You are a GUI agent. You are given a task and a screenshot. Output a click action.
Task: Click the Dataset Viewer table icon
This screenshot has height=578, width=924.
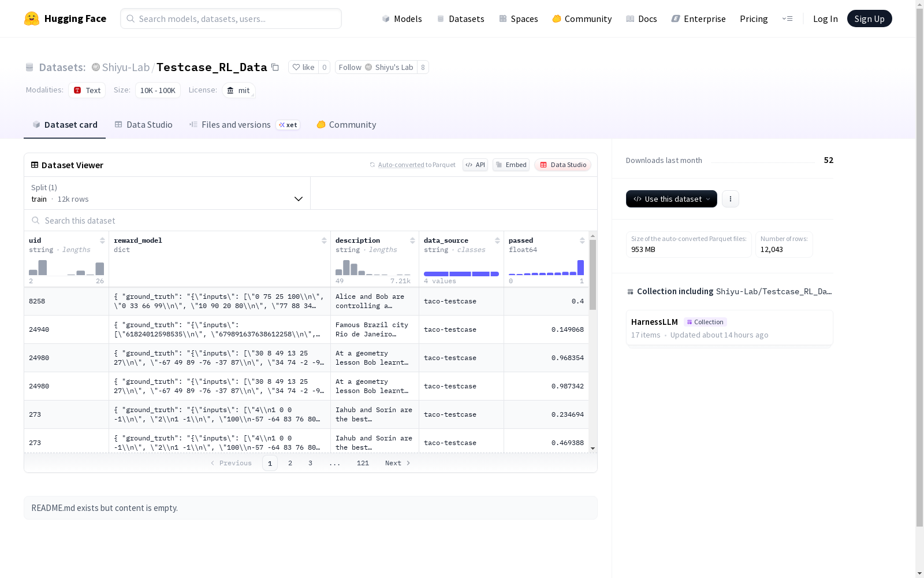(35, 165)
